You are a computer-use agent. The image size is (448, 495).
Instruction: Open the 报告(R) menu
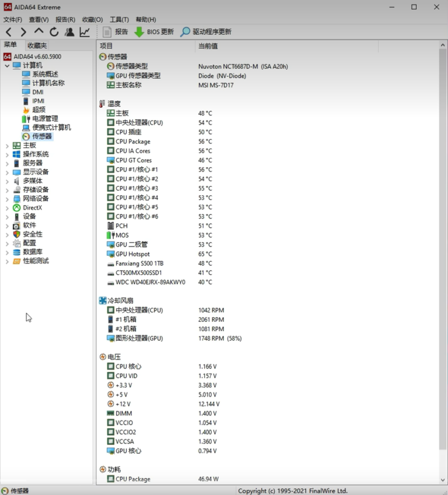tap(65, 20)
